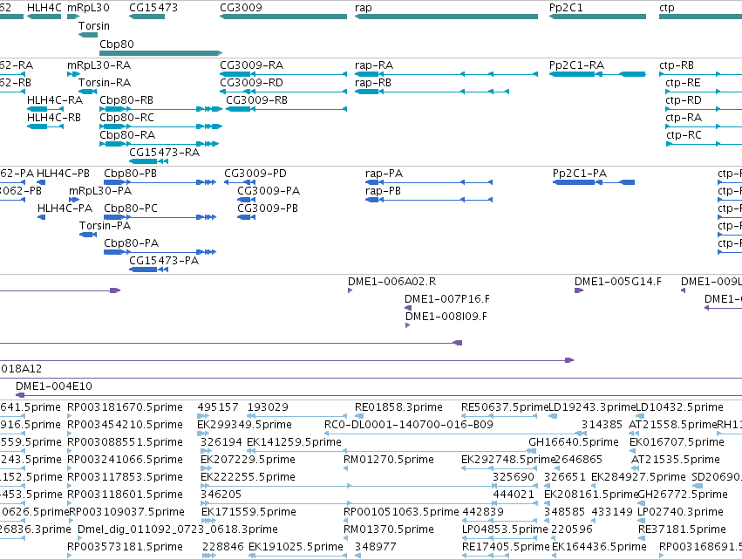Select EST GH16640.5prime
Screen dimensions: 742x560
574,442
